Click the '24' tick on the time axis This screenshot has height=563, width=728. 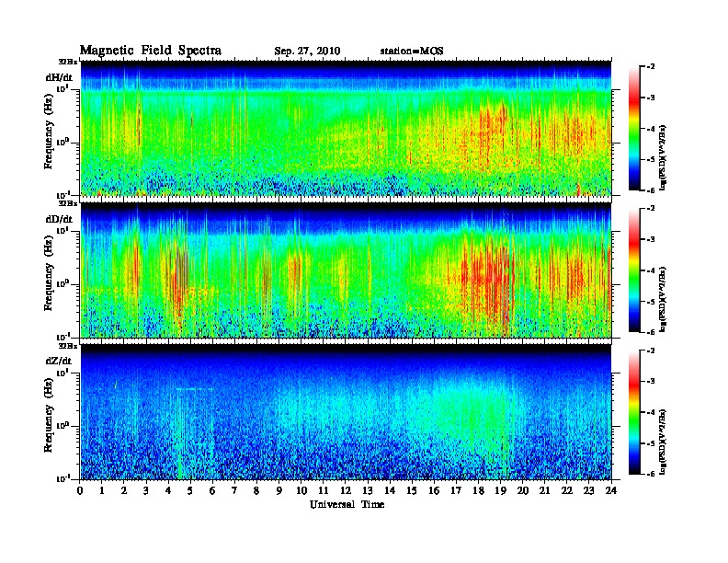pos(611,491)
